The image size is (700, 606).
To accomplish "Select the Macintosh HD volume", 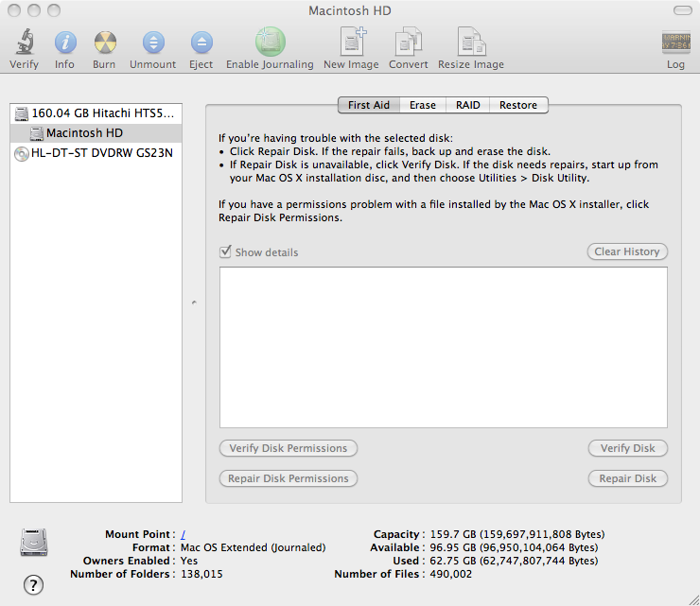I will click(x=96, y=133).
